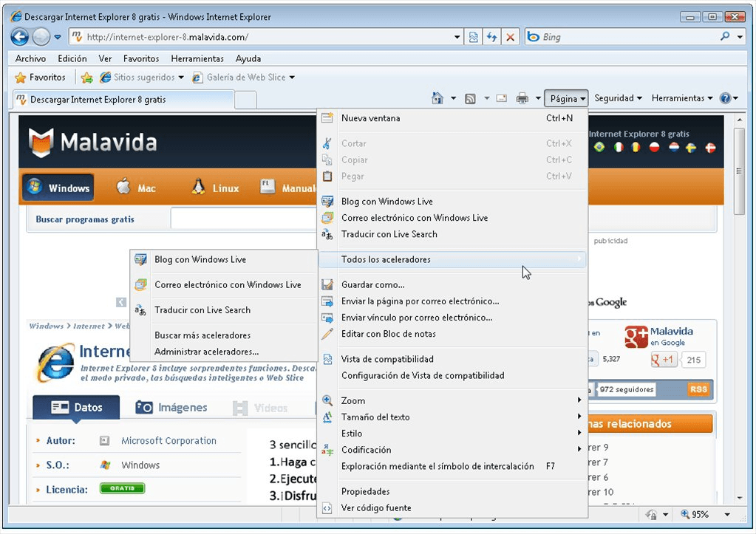Expand the address bar URL history dropdown
The image size is (756, 534).
click(458, 37)
